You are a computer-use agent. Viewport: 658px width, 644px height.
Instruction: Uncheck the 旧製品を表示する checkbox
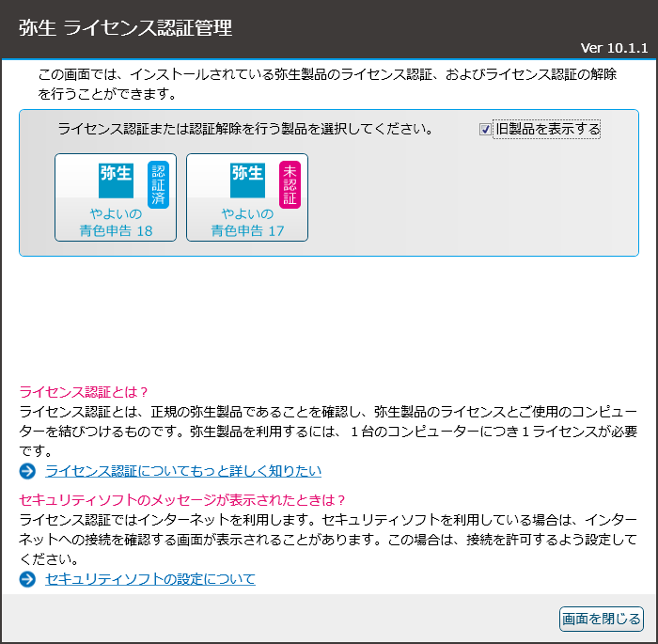click(x=485, y=129)
